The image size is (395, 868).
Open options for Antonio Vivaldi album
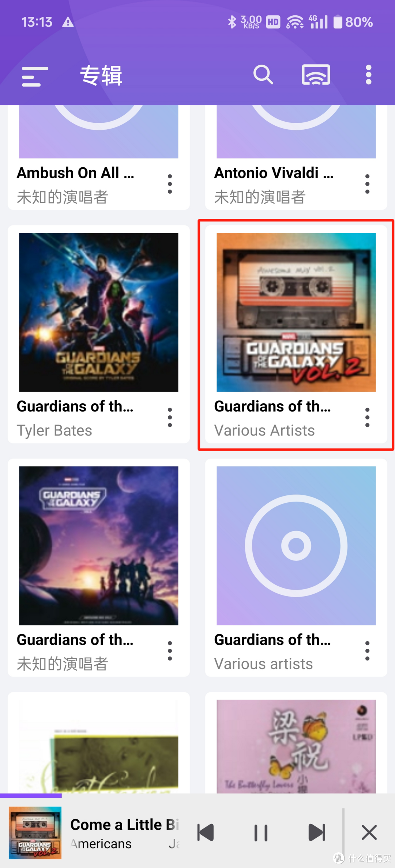pyautogui.click(x=367, y=184)
